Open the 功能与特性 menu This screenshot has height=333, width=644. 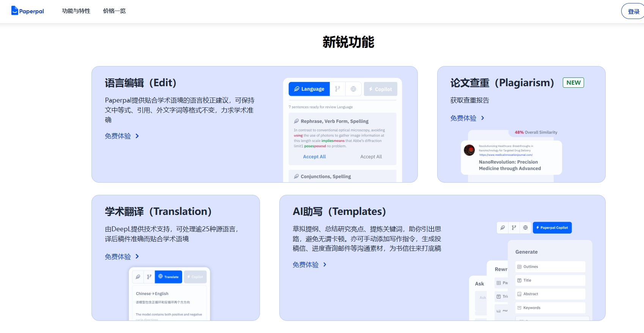tap(76, 11)
